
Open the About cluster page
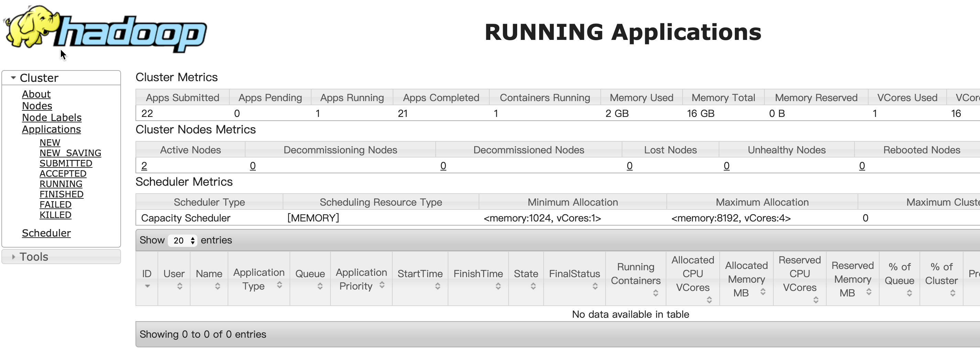pos(36,94)
